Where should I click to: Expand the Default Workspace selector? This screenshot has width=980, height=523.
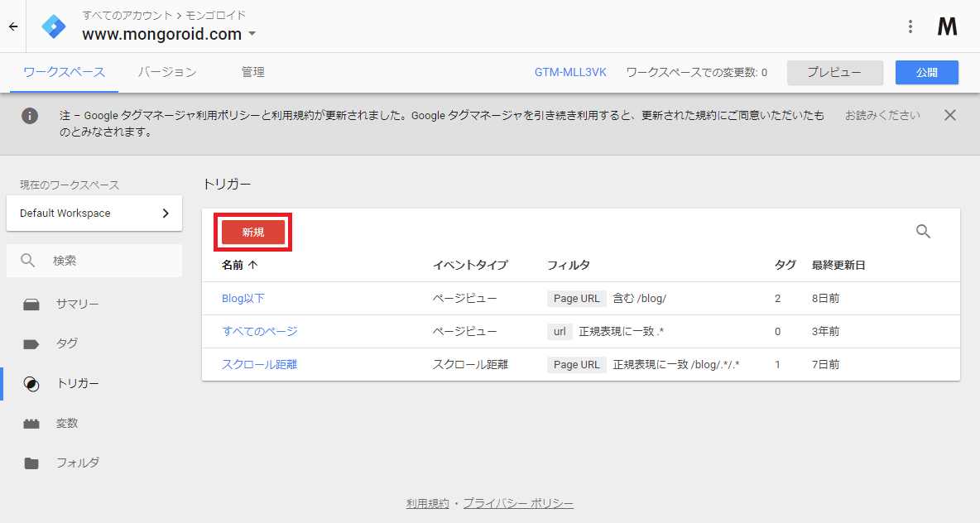[x=94, y=213]
